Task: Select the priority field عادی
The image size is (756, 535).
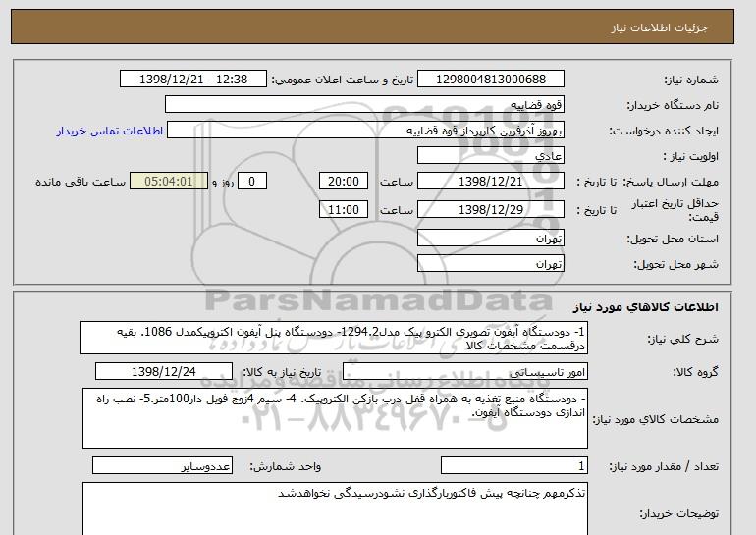Action: coord(490,156)
